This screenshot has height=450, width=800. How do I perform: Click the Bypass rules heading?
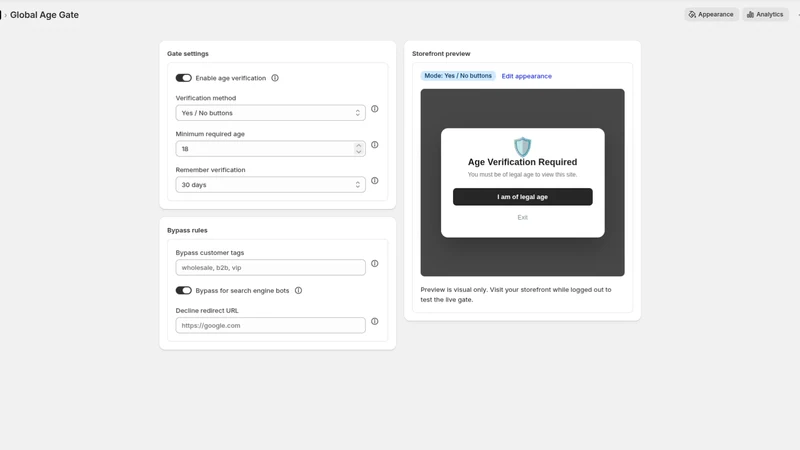tap(187, 231)
